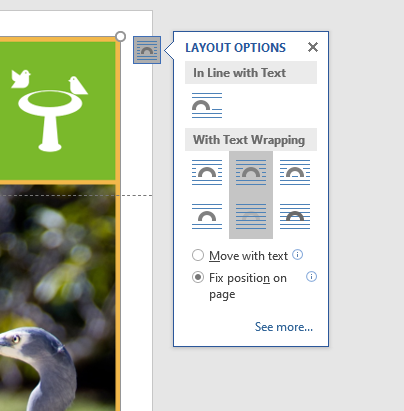Image resolution: width=404 pixels, height=411 pixels.
Task: Choose Tight text wrapping icon
Action: 251,173
